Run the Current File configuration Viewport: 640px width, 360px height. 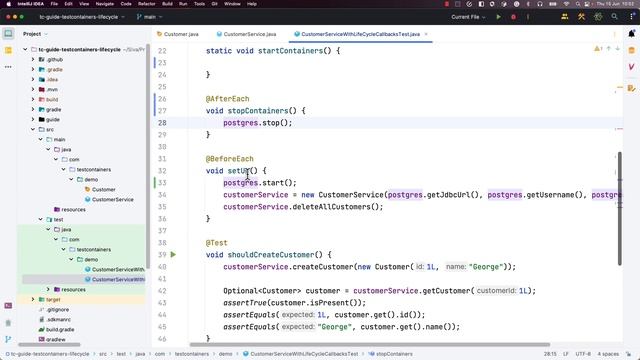(x=498, y=17)
